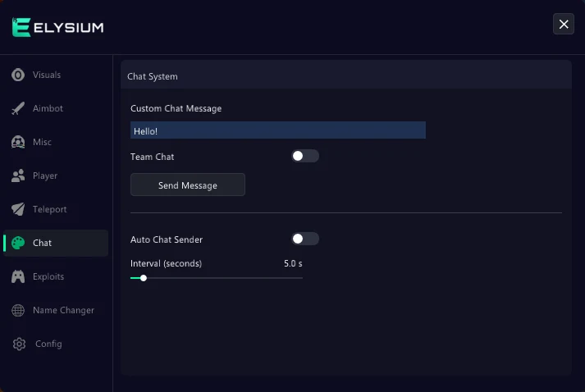Click the Aimbot sword icon

point(18,108)
